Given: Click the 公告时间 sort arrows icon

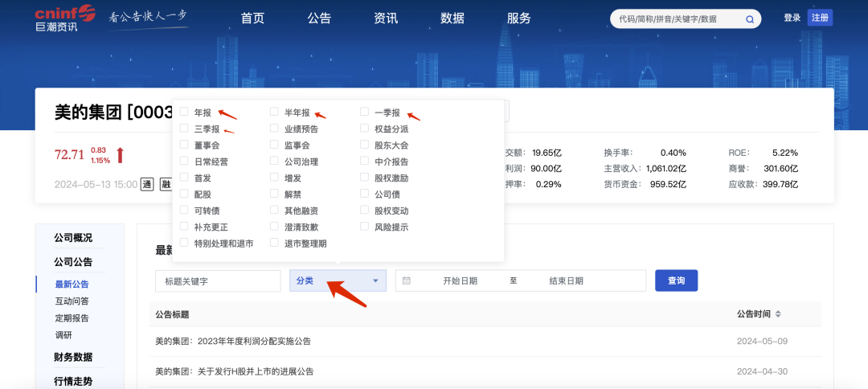Looking at the screenshot, I should tap(778, 314).
